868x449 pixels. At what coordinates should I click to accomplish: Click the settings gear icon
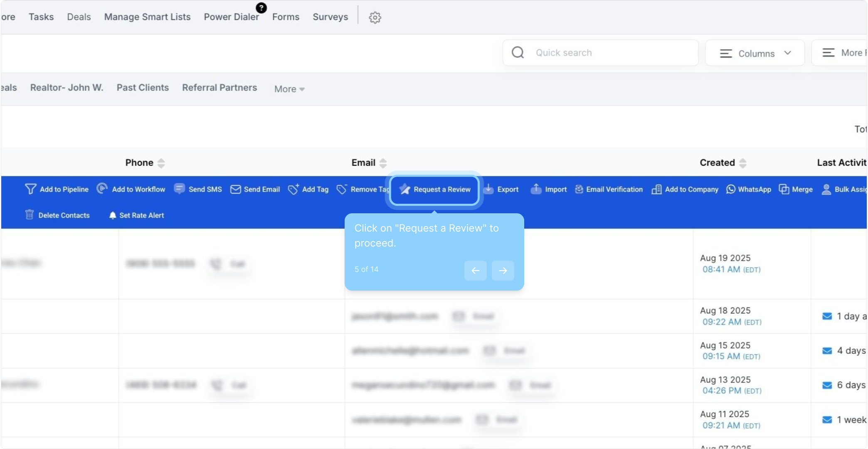click(x=375, y=17)
